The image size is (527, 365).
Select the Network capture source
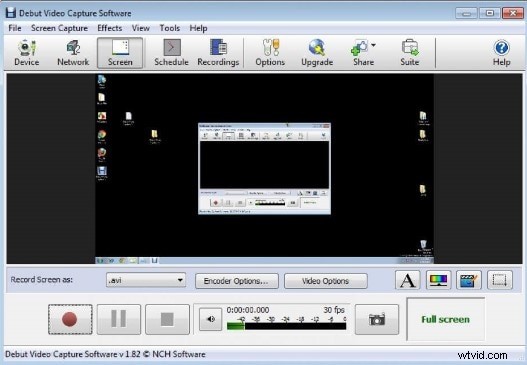pyautogui.click(x=73, y=53)
